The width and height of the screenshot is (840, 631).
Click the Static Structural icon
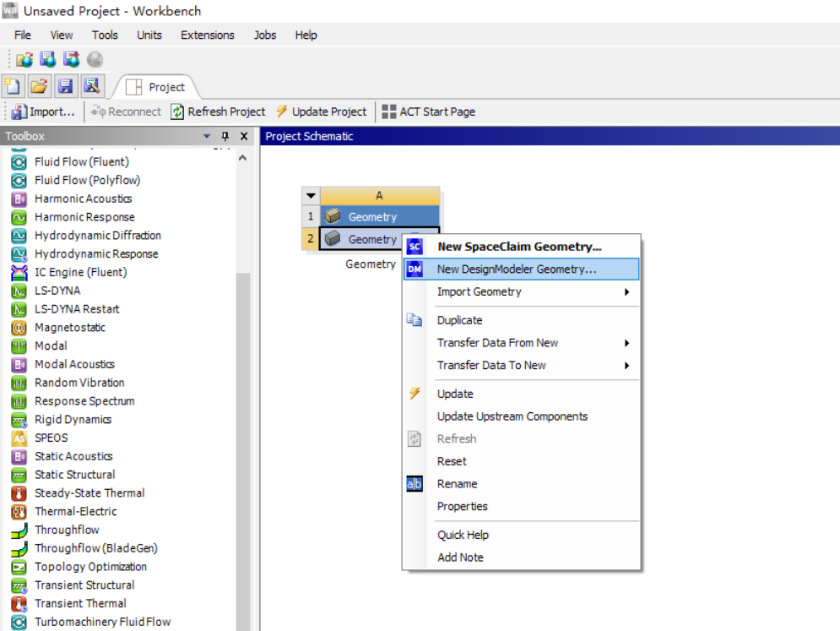tap(19, 475)
